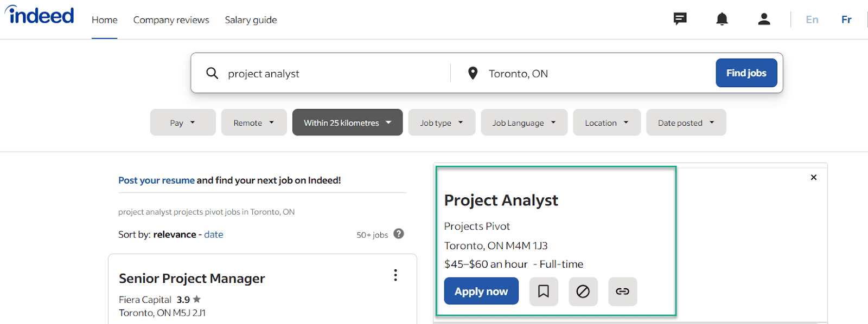Click the jobs count help icon
The height and width of the screenshot is (324, 868).
point(399,234)
